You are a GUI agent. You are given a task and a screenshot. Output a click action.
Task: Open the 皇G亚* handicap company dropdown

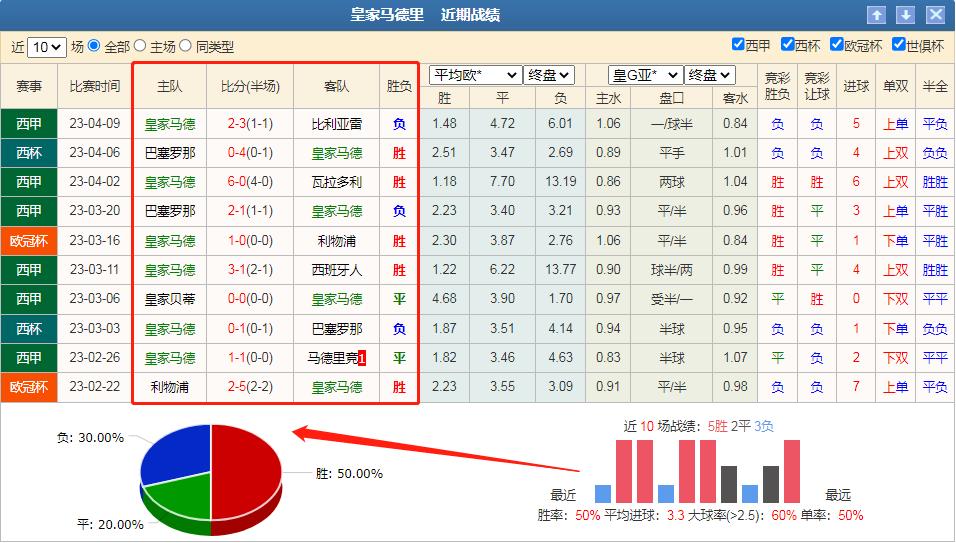[646, 75]
